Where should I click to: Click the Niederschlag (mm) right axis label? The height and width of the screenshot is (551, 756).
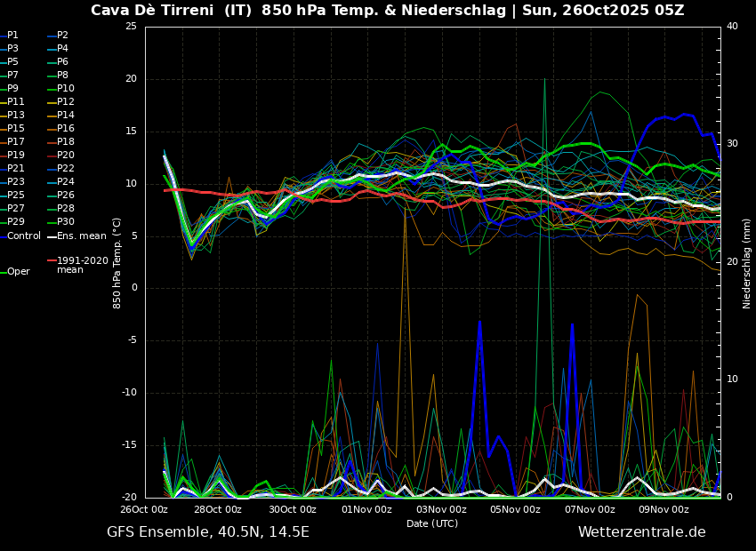point(747,263)
